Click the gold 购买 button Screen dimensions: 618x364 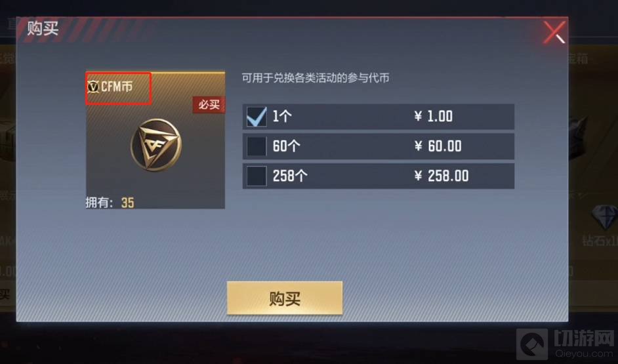285,298
